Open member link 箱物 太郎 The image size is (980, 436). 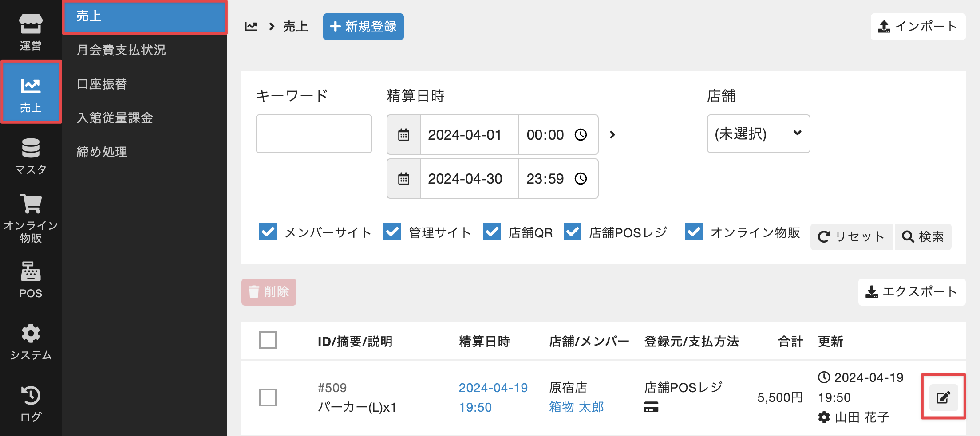[576, 407]
